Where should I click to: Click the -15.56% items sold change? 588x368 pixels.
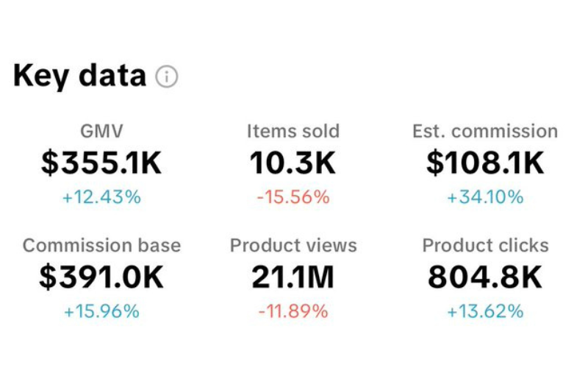point(293,197)
